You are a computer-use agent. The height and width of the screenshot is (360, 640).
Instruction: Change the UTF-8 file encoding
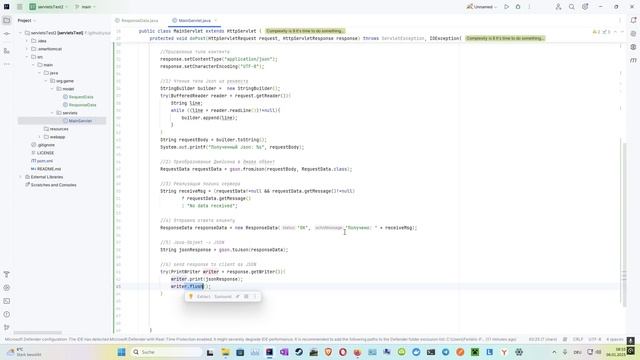(595, 339)
